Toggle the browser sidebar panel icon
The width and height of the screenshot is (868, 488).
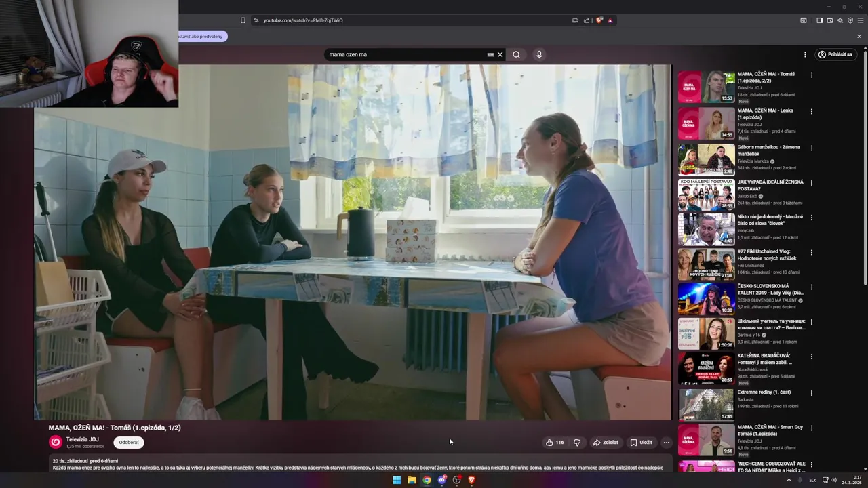(819, 20)
